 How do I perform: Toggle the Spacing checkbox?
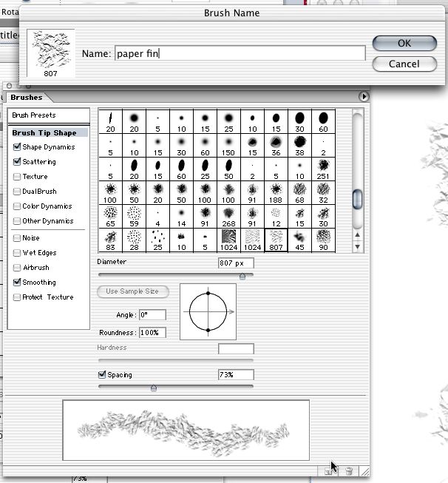[x=101, y=374]
